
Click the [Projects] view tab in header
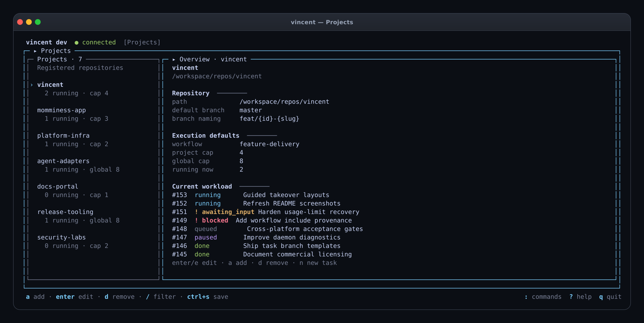(x=142, y=43)
